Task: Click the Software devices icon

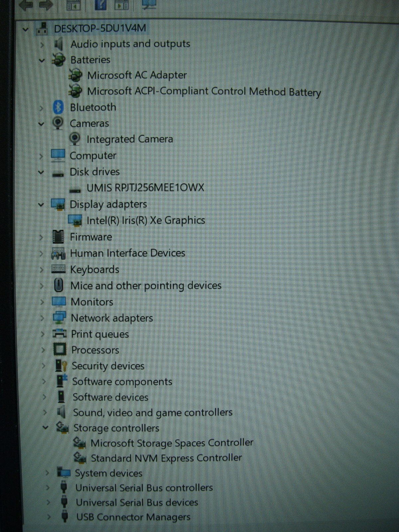Action: 62,397
